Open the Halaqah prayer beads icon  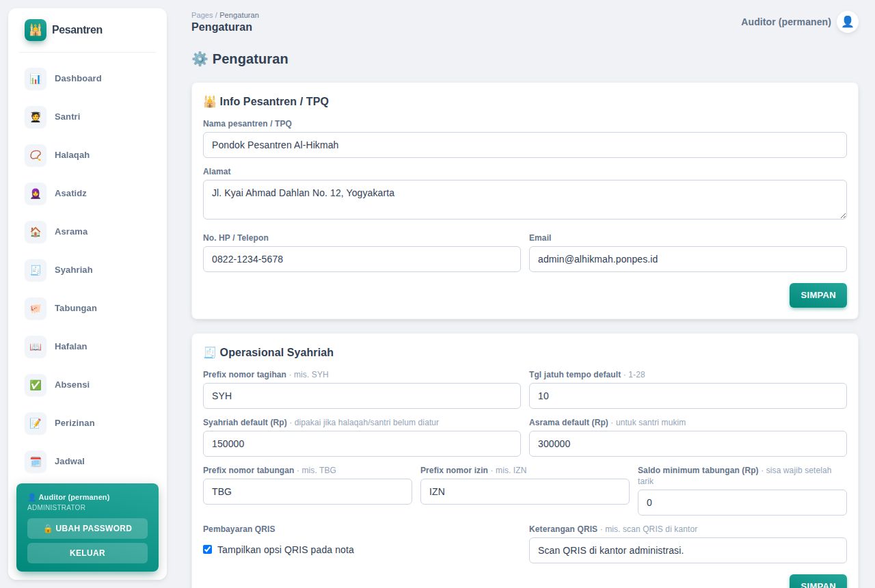pos(36,155)
